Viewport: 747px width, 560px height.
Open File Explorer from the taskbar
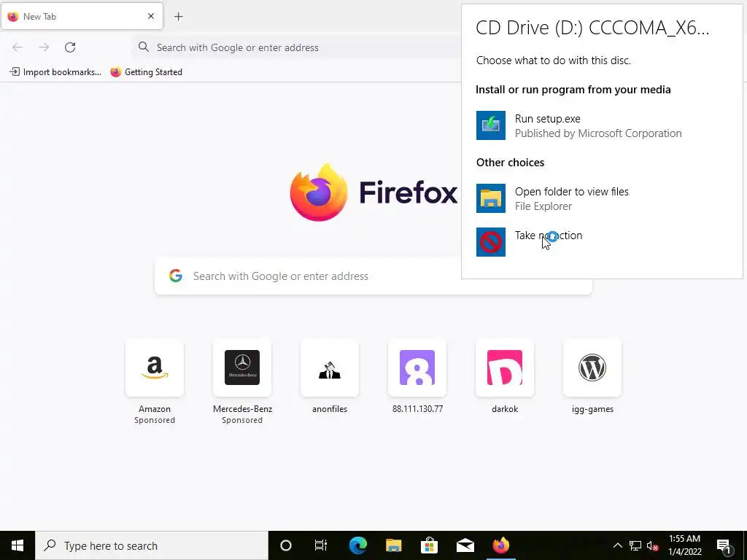[393, 545]
